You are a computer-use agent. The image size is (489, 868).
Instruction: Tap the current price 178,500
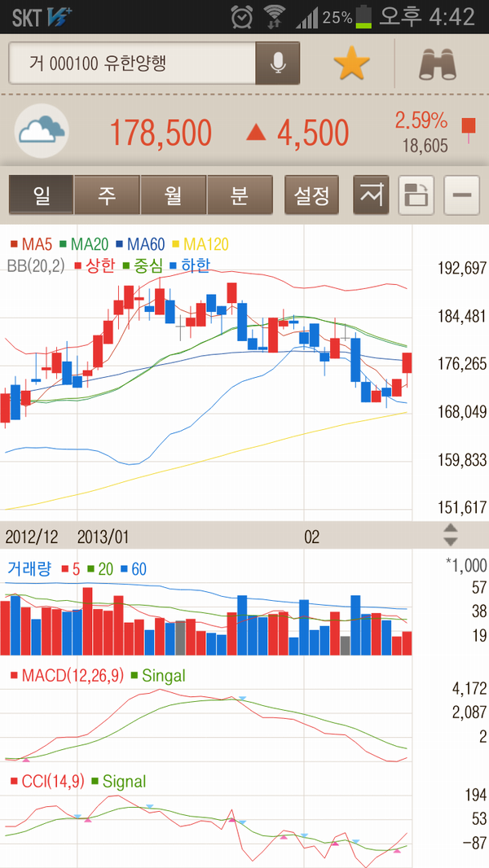click(161, 133)
